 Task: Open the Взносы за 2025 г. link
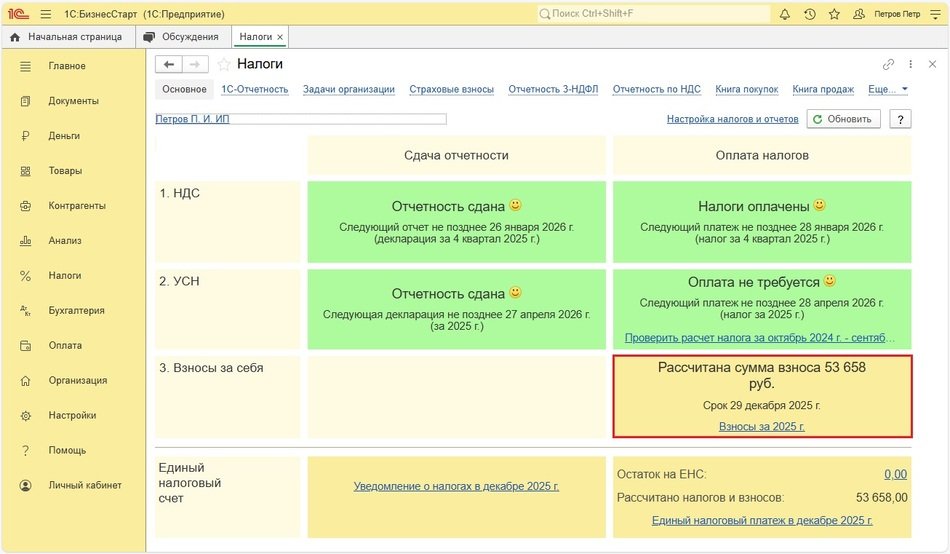click(761, 426)
